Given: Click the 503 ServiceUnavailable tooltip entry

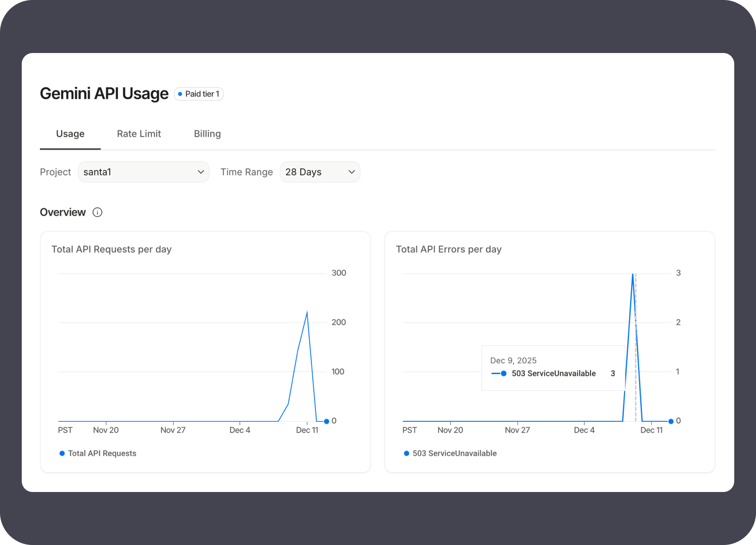Looking at the screenshot, I should 553,373.
